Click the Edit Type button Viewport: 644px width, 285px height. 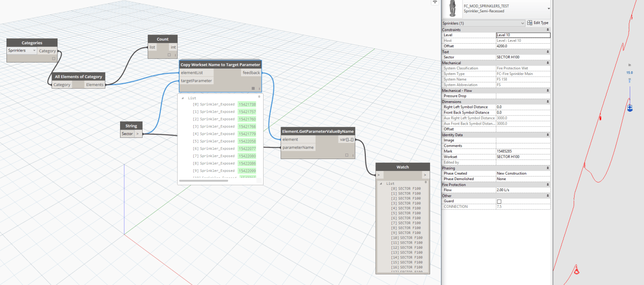pos(538,23)
